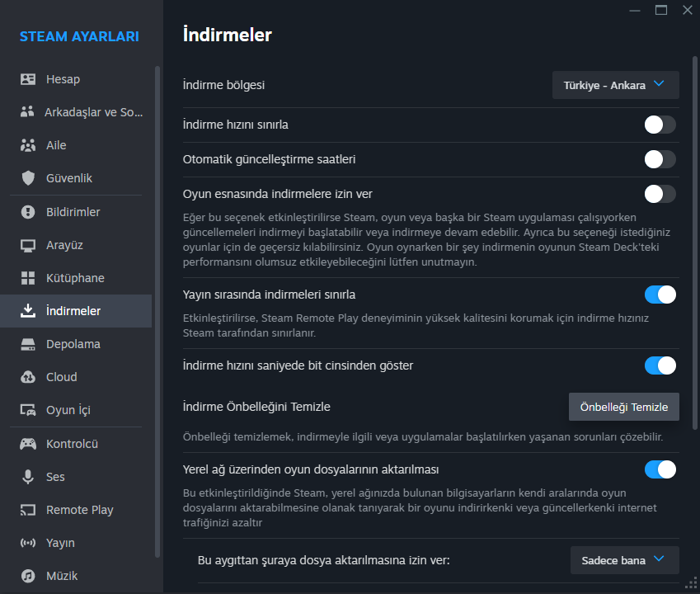Click the window resize grip corner

(x=691, y=583)
